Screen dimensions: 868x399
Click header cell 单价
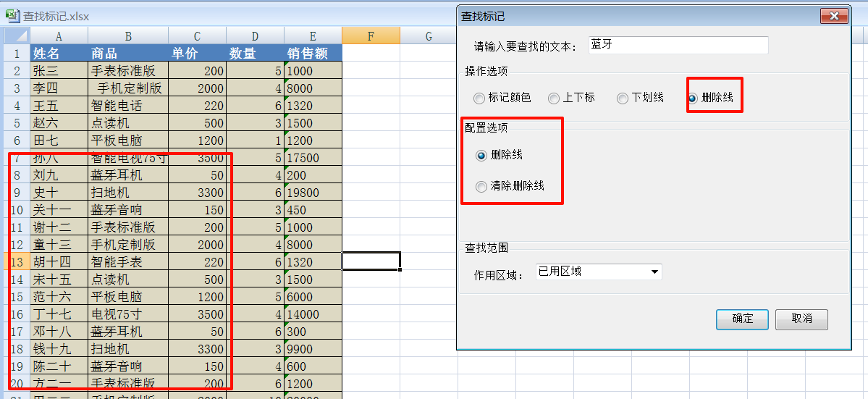(197, 53)
